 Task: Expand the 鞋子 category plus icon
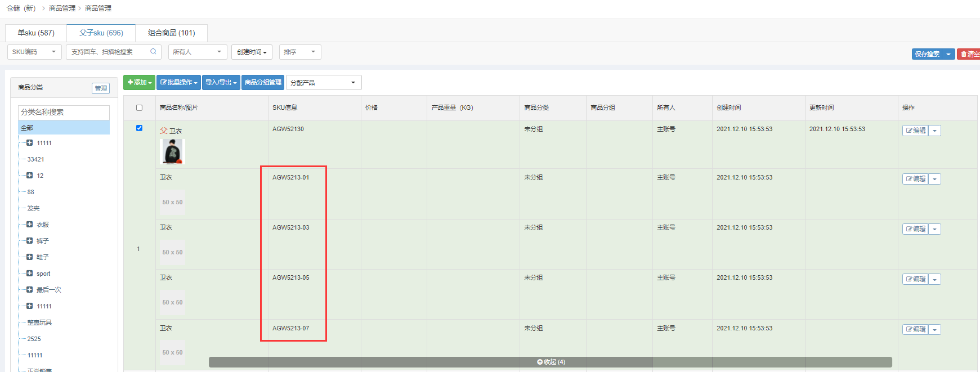[x=30, y=257]
